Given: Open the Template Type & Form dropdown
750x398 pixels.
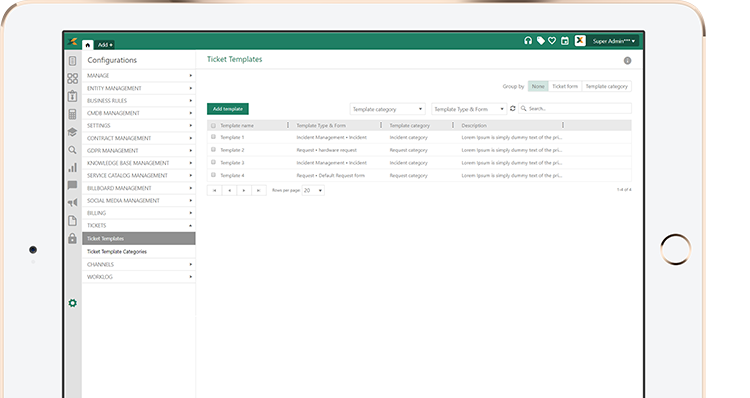Looking at the screenshot, I should click(469, 109).
